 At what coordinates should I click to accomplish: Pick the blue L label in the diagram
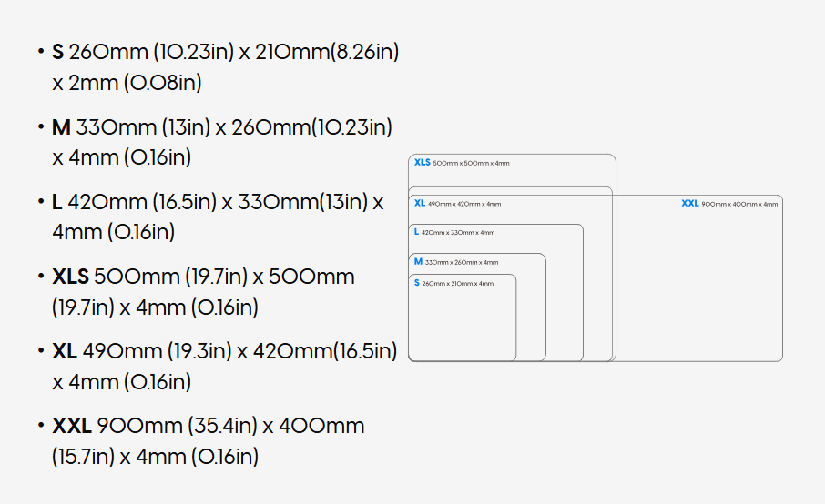point(416,233)
